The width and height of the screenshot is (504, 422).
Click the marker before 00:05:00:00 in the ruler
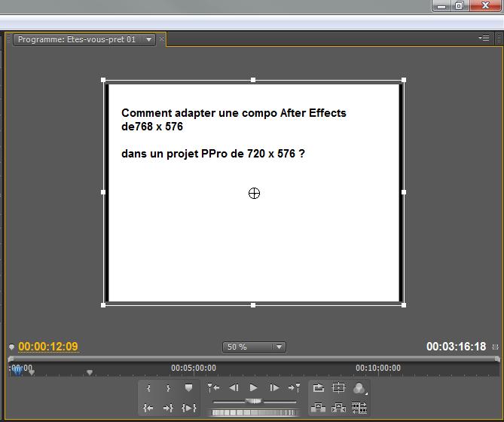coord(90,372)
